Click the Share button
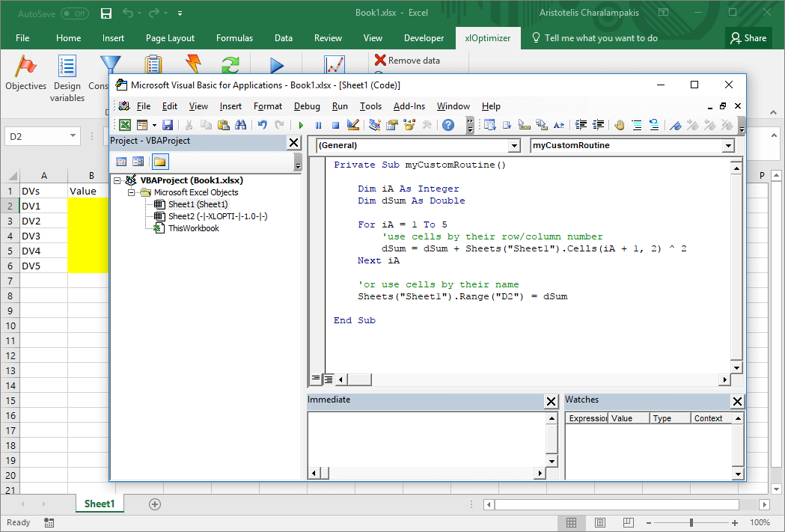The height and width of the screenshot is (532, 785). tap(748, 38)
